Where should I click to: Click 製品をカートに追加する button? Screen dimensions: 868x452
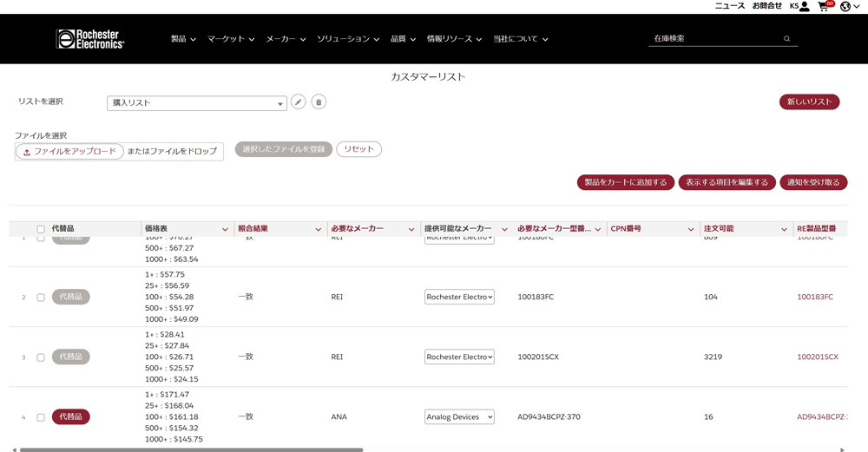pyautogui.click(x=626, y=182)
